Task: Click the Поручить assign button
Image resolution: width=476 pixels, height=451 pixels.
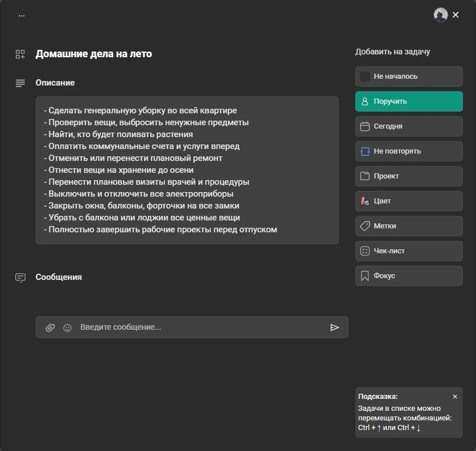Action: (x=409, y=101)
